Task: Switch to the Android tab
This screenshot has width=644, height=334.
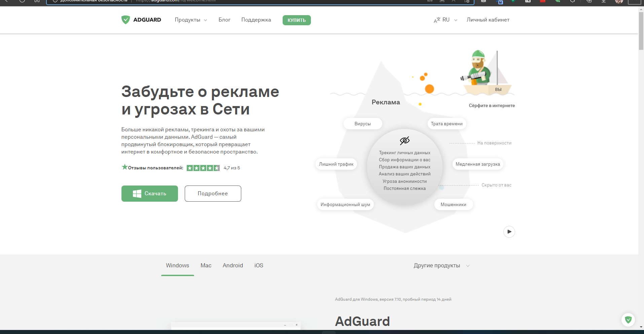Action: [232, 265]
